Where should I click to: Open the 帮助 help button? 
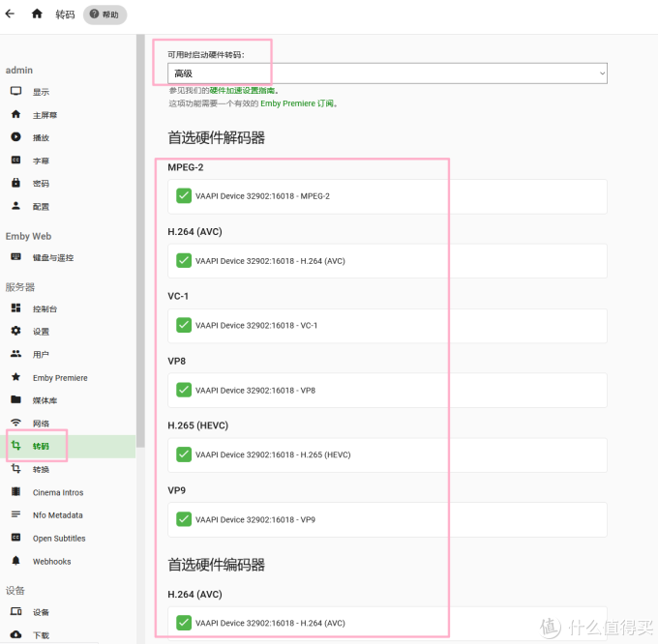point(105,15)
